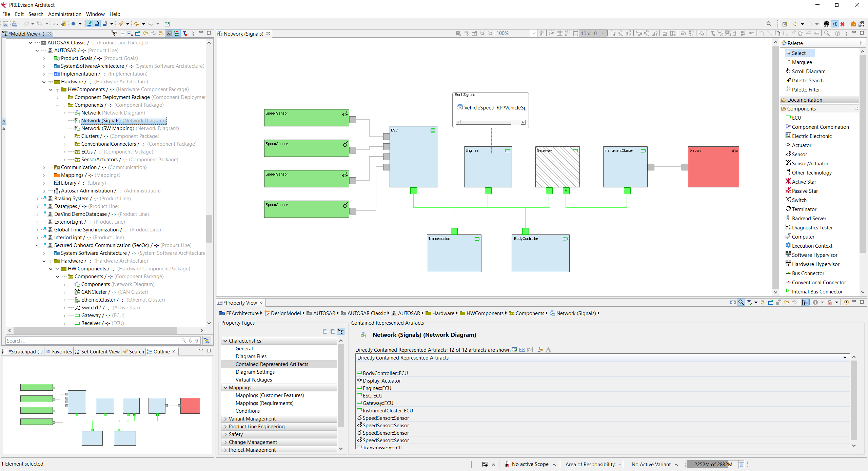Viewport: 868px width, 471px height.
Task: Pick the Sensor tool from palette
Action: click(796, 154)
